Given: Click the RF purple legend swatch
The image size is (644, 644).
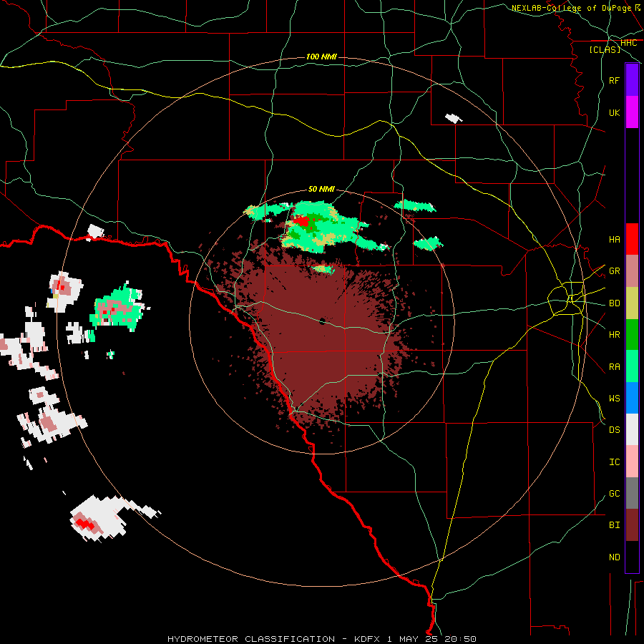Looking at the screenshot, I should pyautogui.click(x=632, y=80).
